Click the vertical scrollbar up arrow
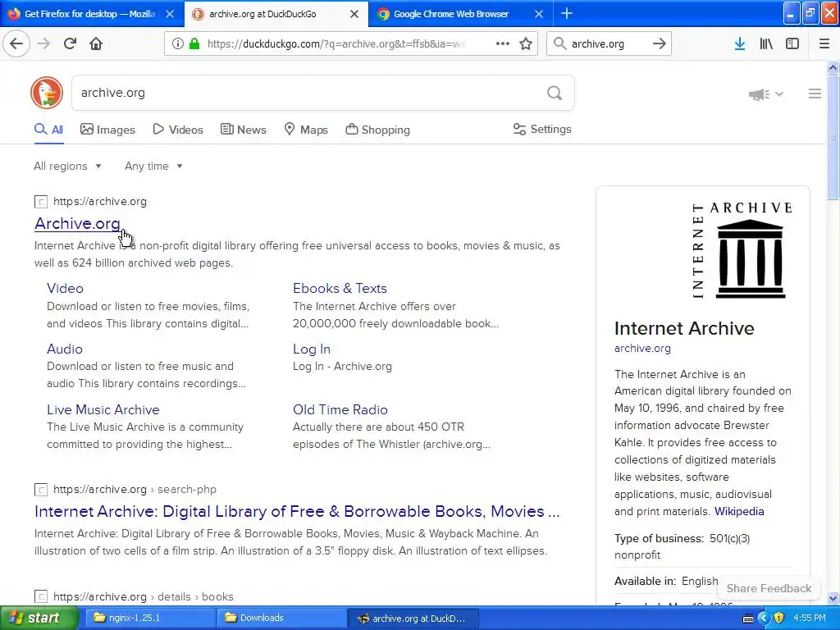The width and height of the screenshot is (840, 630). click(x=833, y=67)
